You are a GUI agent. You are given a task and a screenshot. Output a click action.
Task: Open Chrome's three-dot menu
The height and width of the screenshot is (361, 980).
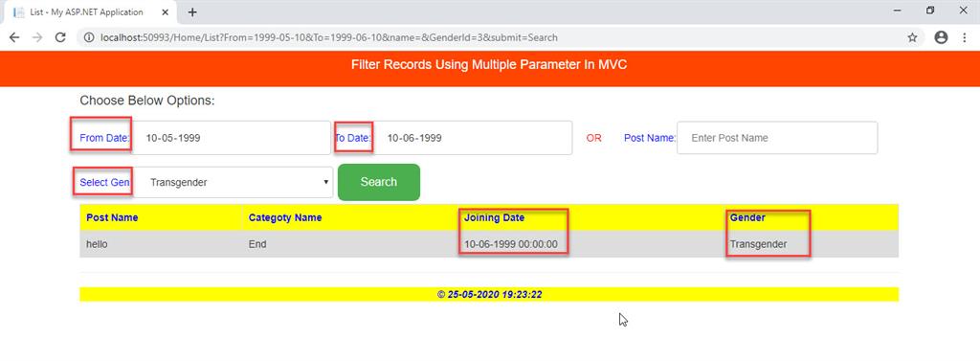pos(965,37)
